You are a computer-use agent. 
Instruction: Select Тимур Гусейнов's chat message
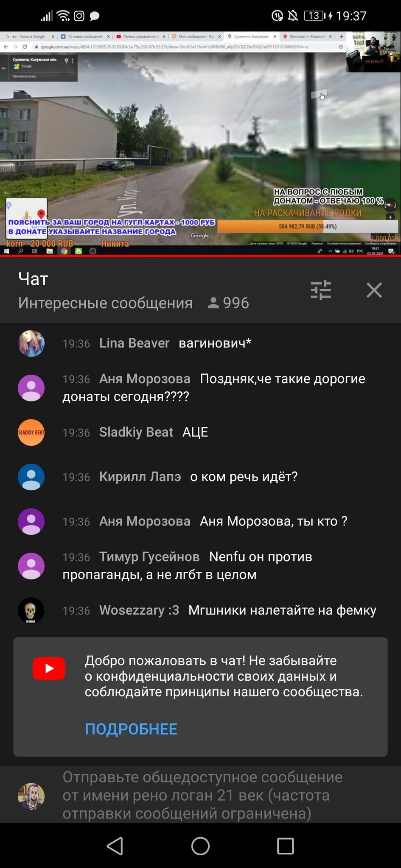click(x=200, y=566)
